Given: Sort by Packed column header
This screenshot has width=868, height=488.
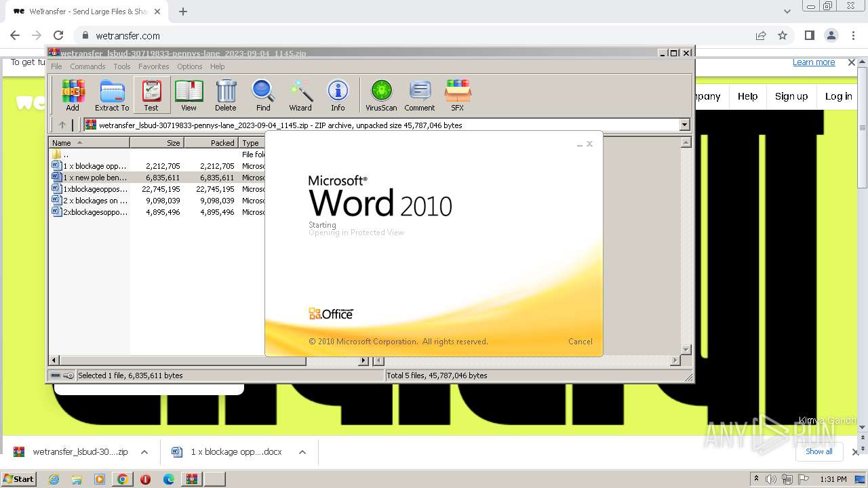Looking at the screenshot, I should (211, 143).
